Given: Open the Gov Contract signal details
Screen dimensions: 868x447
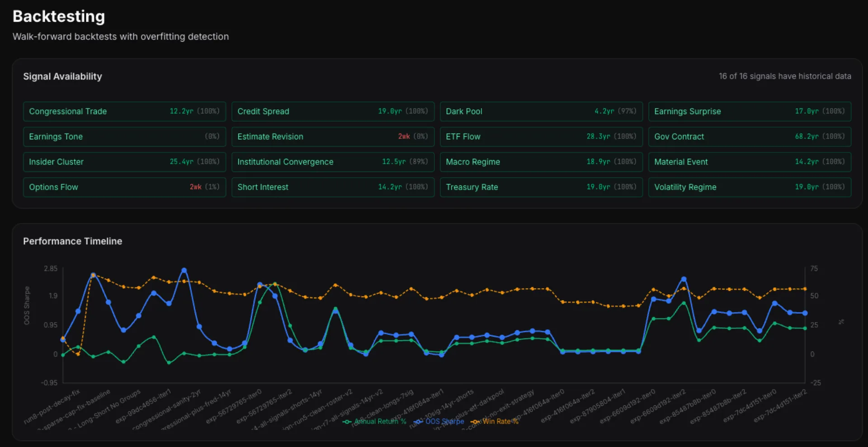Looking at the screenshot, I should [x=750, y=137].
